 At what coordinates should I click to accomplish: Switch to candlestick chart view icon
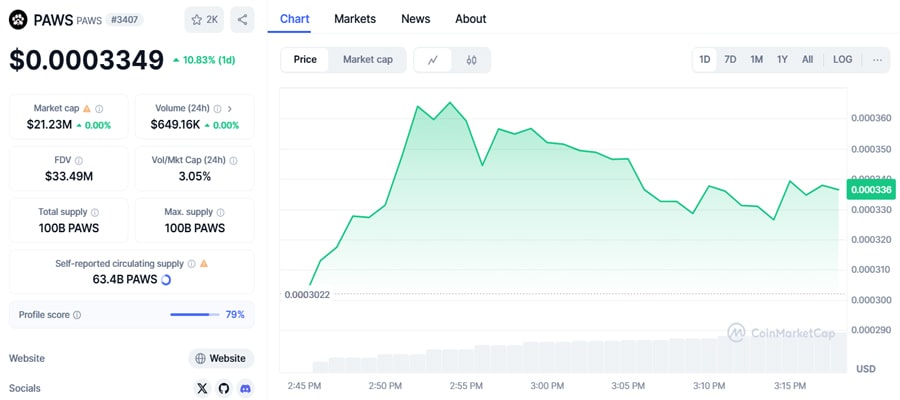tap(471, 60)
